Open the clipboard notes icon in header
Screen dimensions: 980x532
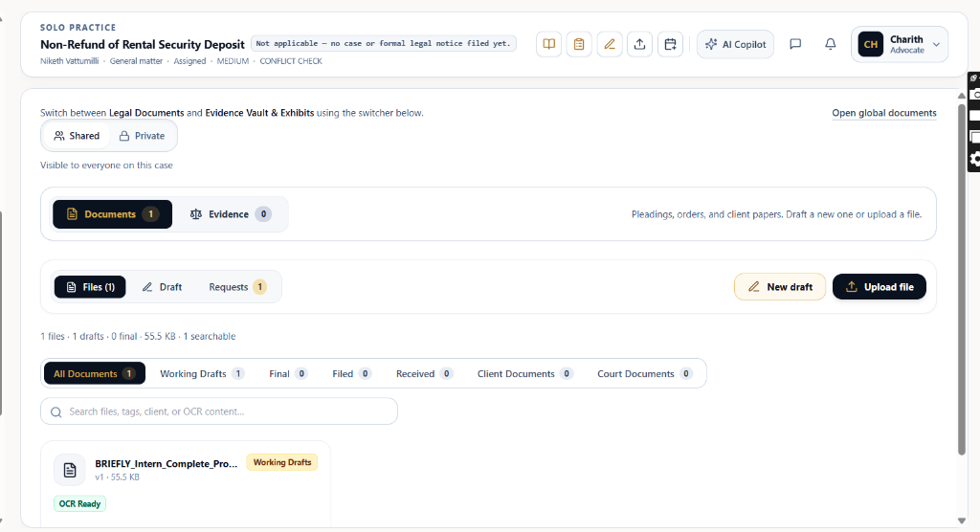(579, 44)
